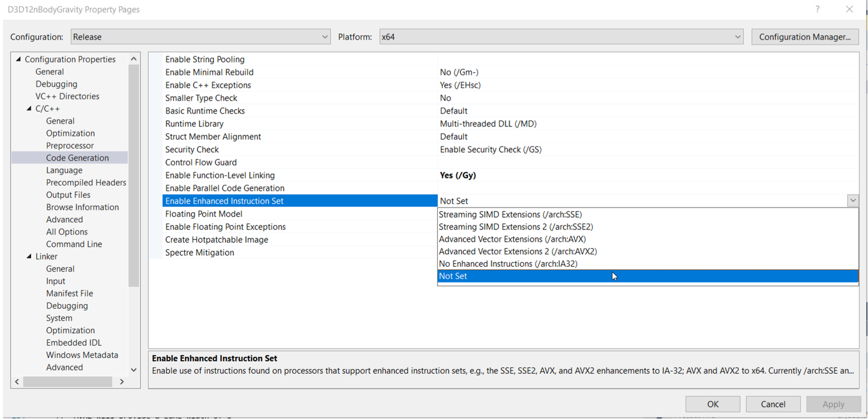Click the tree horizontal scroll right arrow
The image size is (868, 419).
coord(122,382)
